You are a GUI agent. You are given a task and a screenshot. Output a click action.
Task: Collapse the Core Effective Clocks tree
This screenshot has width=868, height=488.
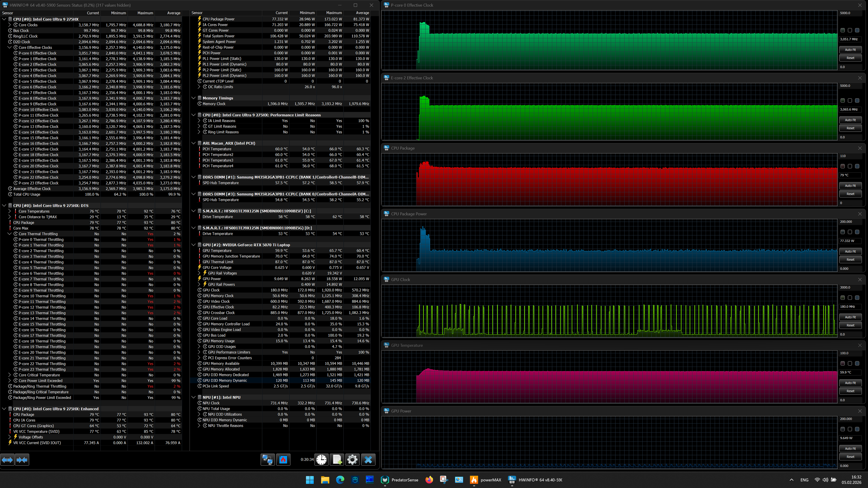point(10,47)
